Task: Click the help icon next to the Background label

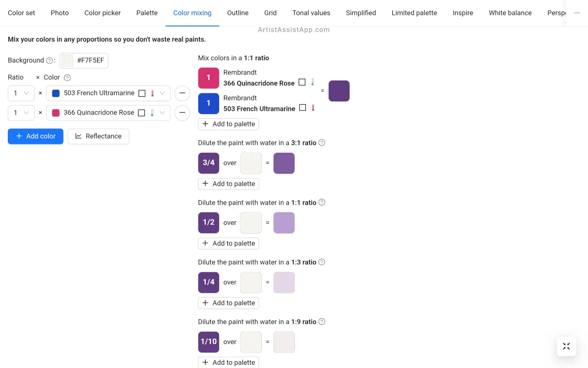Action: pos(49,60)
